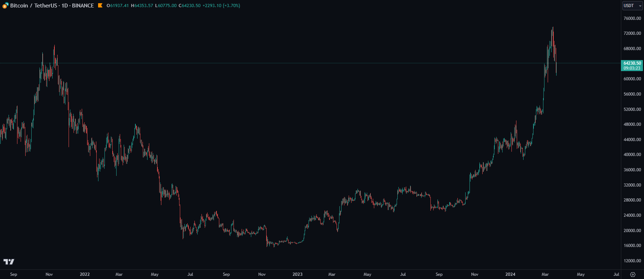Click the 09:03:23 countdown timer label
Screen dimensions: 644x279
(632, 68)
